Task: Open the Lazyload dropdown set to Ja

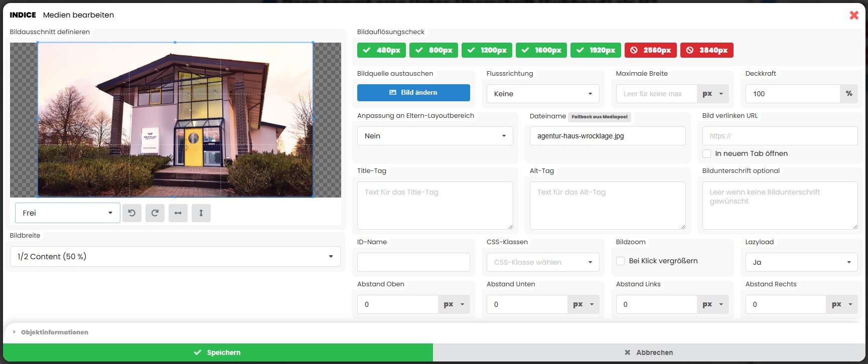Action: tap(801, 262)
